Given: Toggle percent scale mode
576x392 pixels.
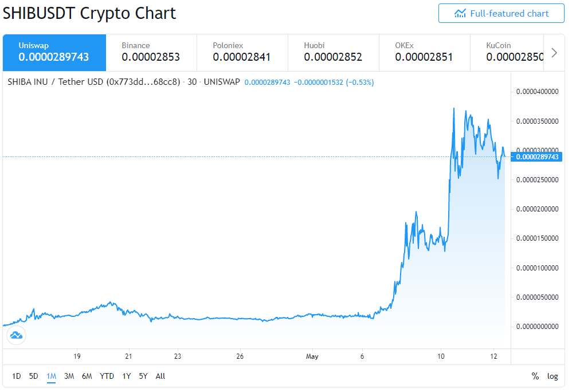Looking at the screenshot, I should pyautogui.click(x=535, y=376).
